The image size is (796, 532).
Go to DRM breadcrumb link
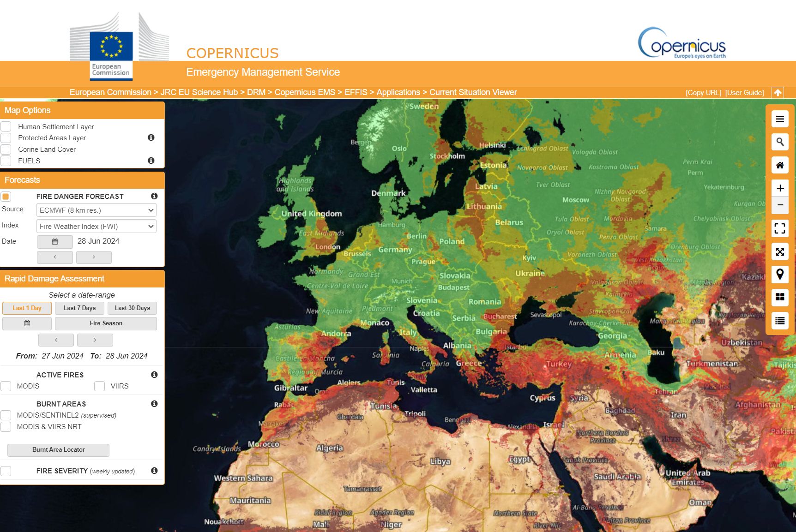tap(256, 92)
